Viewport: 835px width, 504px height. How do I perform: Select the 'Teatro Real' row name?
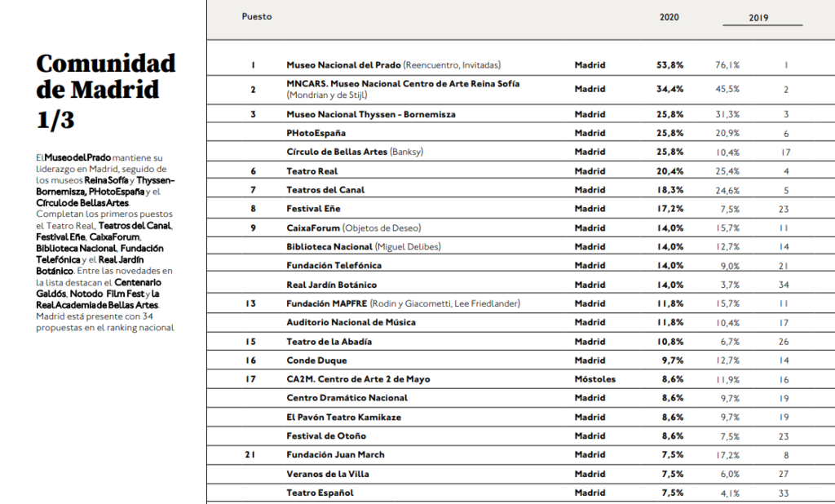[312, 171]
